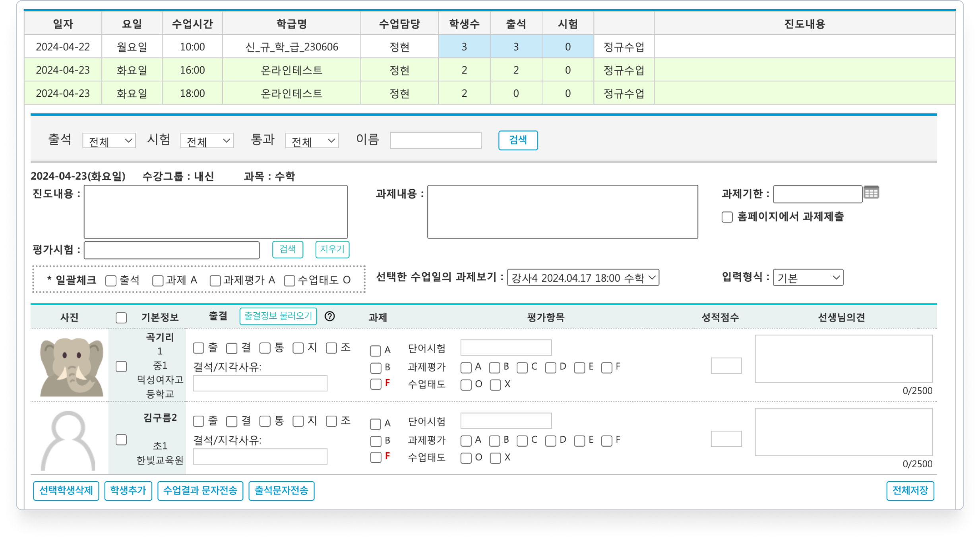Select the 18:00 온라인테스트 class row
980x542 pixels.
click(x=291, y=93)
